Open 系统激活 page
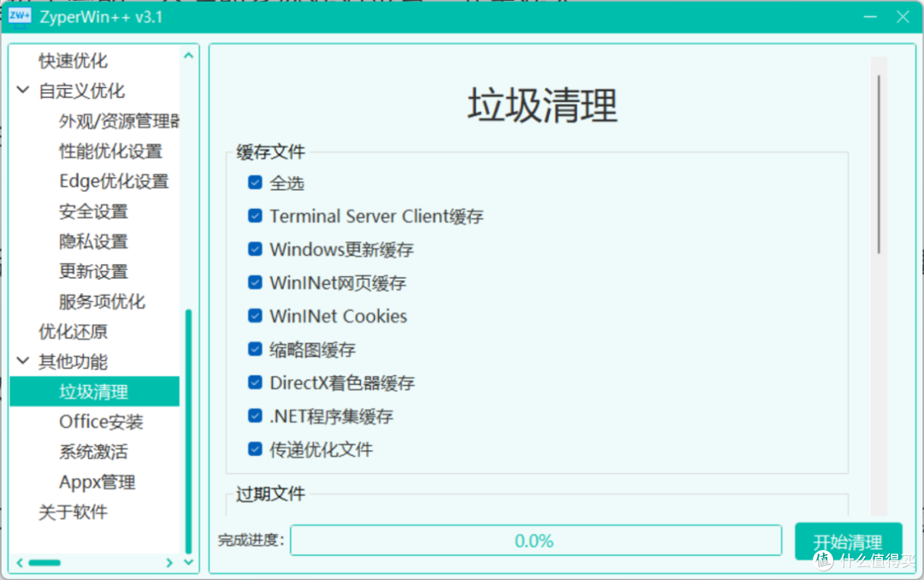This screenshot has width=924, height=580. pyautogui.click(x=93, y=452)
